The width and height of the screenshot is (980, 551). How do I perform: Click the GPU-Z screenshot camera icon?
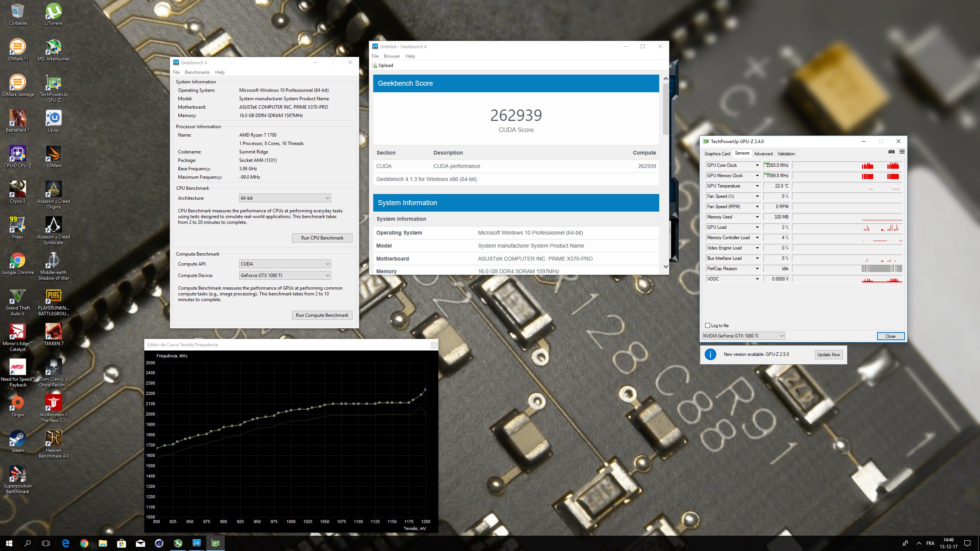click(x=891, y=152)
